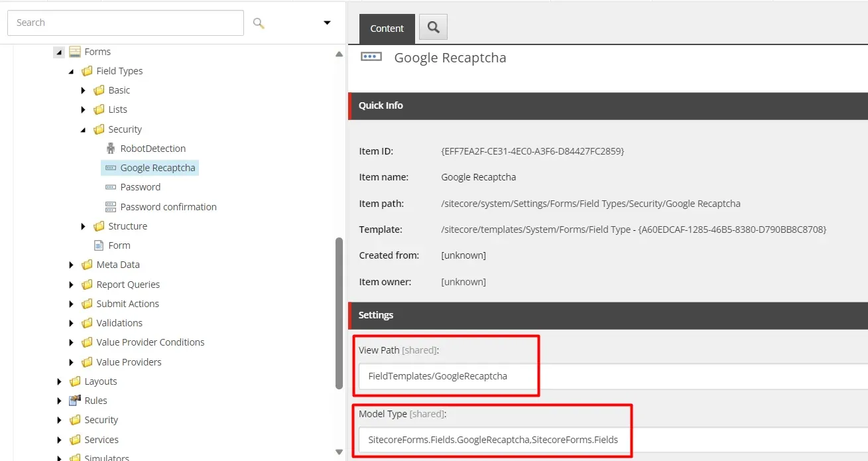Viewport: 868px width, 461px height.
Task: Open the search options dropdown arrow
Action: coord(327,23)
